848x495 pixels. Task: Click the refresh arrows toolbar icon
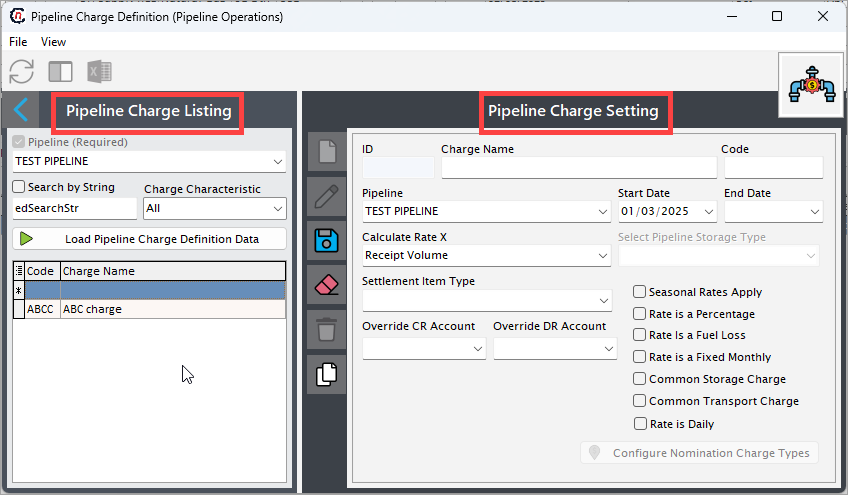click(x=22, y=71)
